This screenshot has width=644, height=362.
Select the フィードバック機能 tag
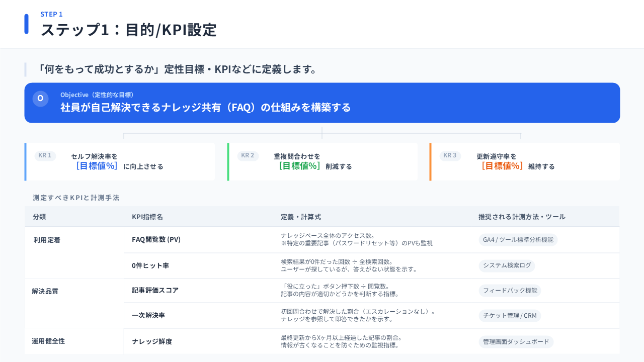tap(510, 291)
